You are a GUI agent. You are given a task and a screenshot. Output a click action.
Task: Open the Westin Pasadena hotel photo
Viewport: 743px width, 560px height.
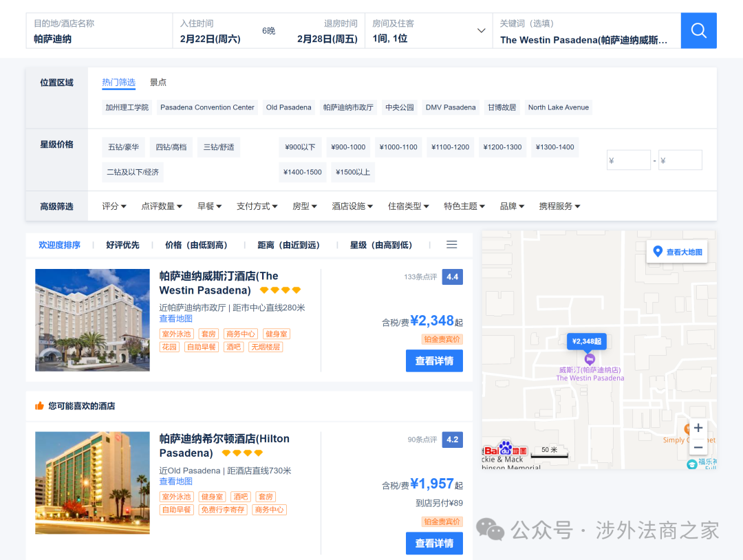(x=92, y=321)
